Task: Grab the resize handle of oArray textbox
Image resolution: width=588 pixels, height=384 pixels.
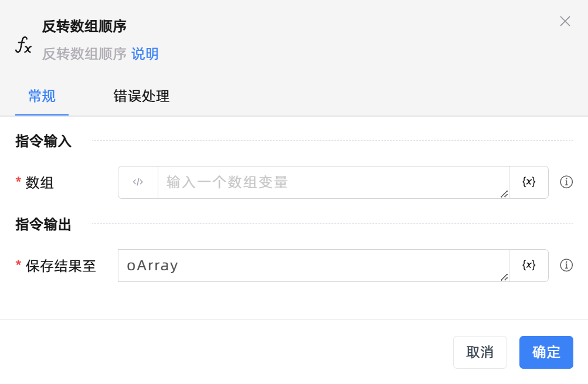Action: click(x=504, y=277)
